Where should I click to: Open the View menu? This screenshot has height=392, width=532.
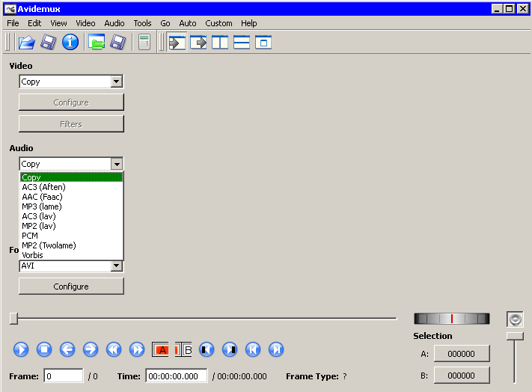[58, 23]
